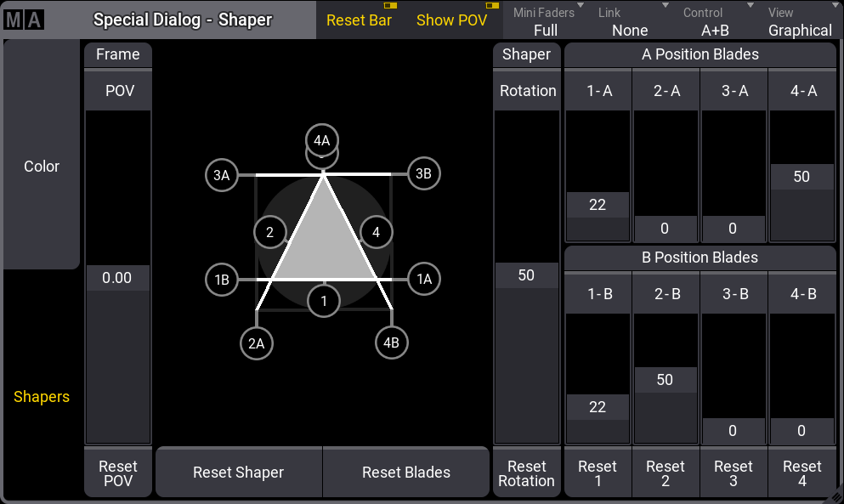Viewport: 844px width, 504px height.
Task: Open the Link dropdown
Action: [x=629, y=21]
